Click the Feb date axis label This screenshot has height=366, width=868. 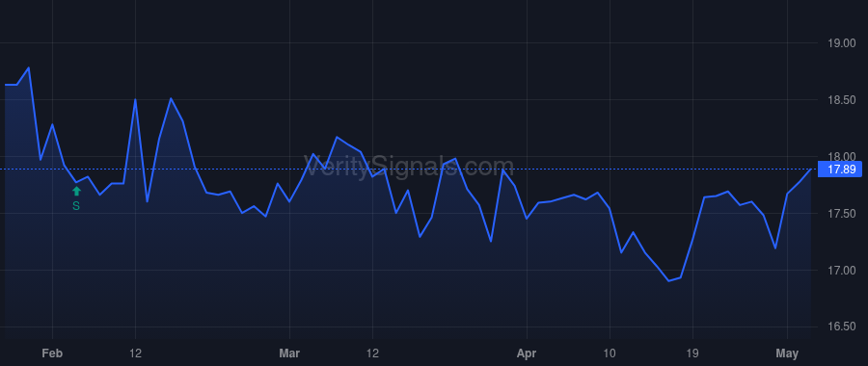coord(52,353)
